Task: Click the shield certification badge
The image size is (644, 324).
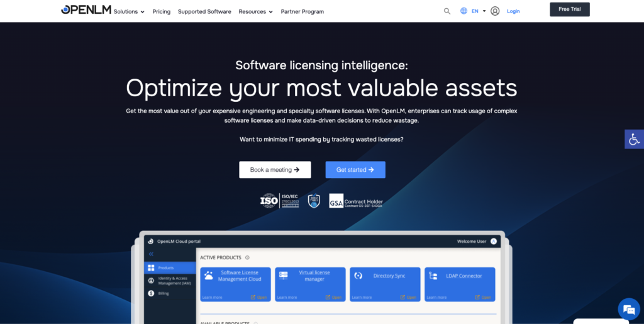Action: pos(314,201)
